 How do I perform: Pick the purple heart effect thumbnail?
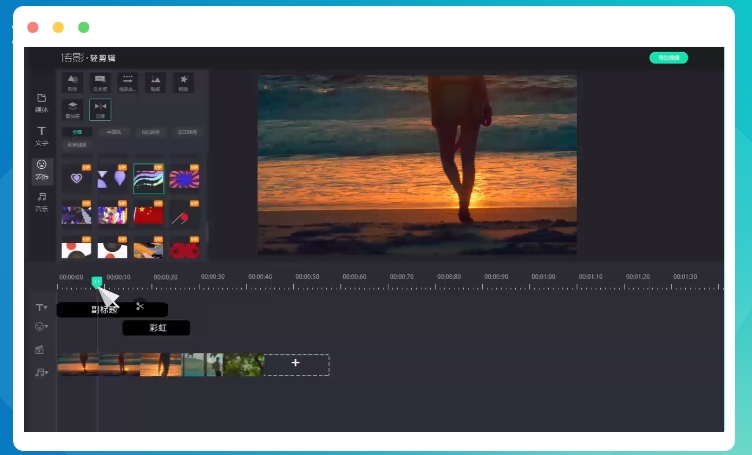click(x=76, y=179)
